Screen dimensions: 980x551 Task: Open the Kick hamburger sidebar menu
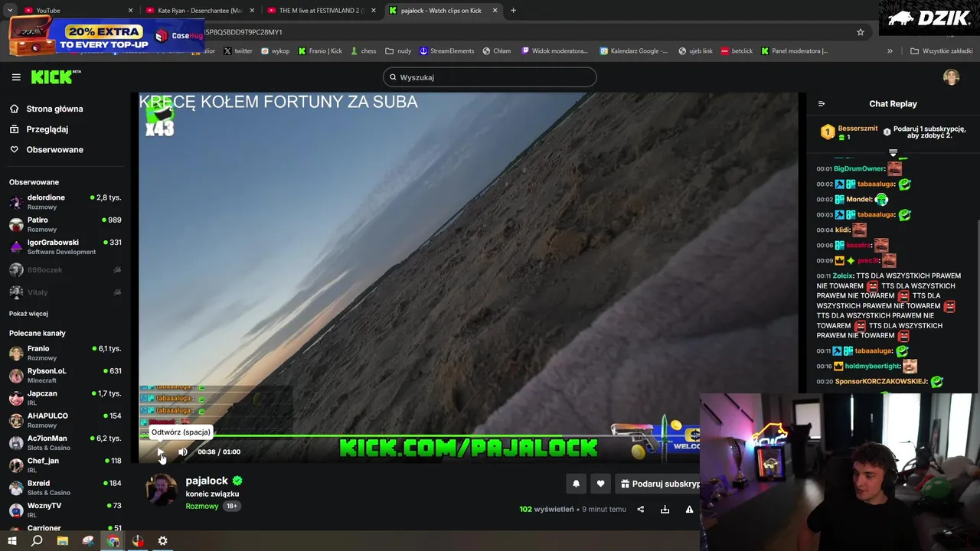pyautogui.click(x=16, y=77)
